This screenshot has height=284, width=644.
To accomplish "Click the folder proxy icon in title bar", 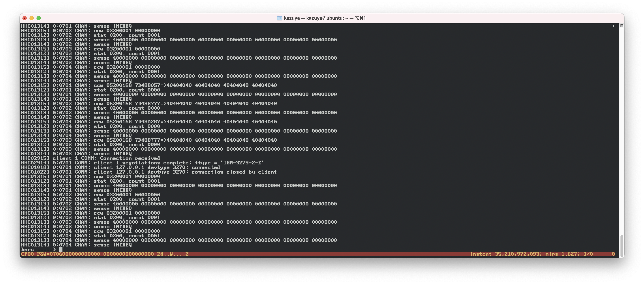I will click(280, 18).
